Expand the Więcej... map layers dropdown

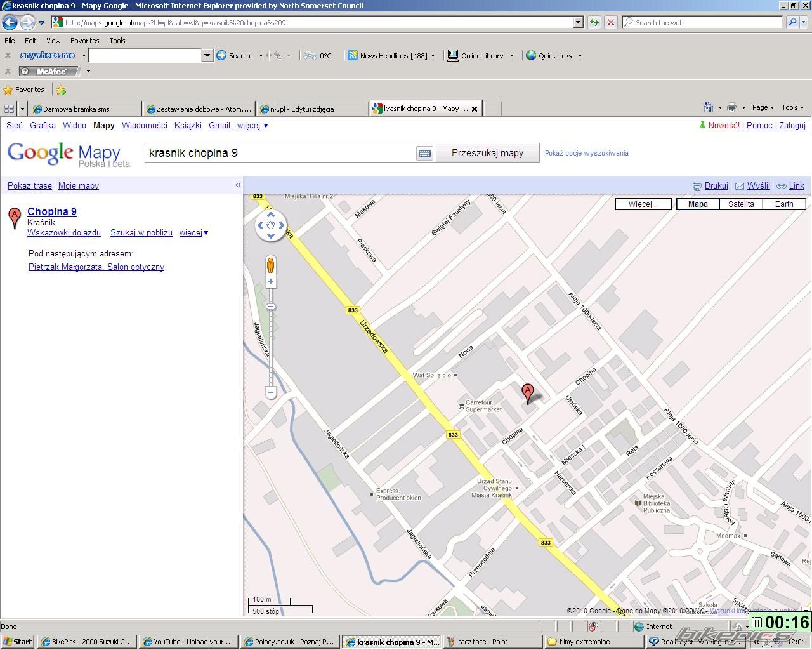(643, 204)
